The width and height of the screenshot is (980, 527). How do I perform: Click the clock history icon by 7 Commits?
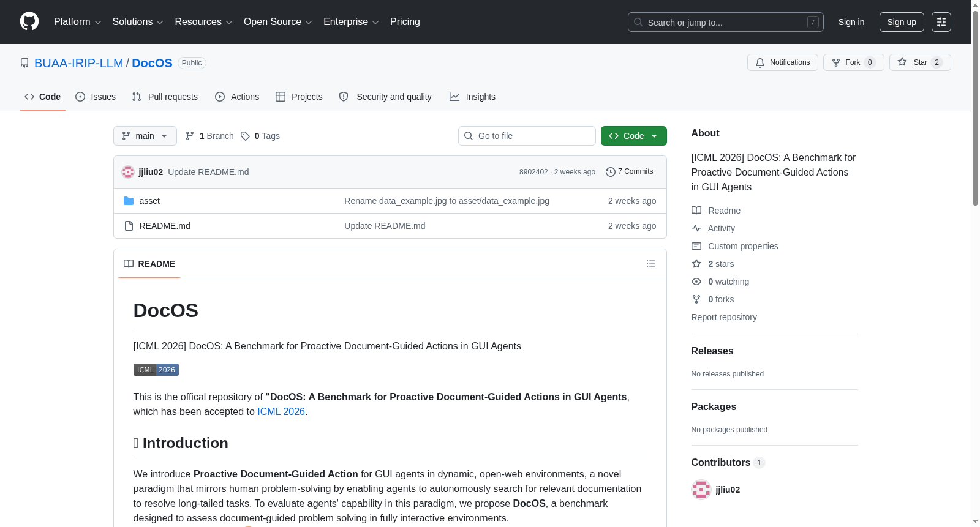(x=610, y=172)
